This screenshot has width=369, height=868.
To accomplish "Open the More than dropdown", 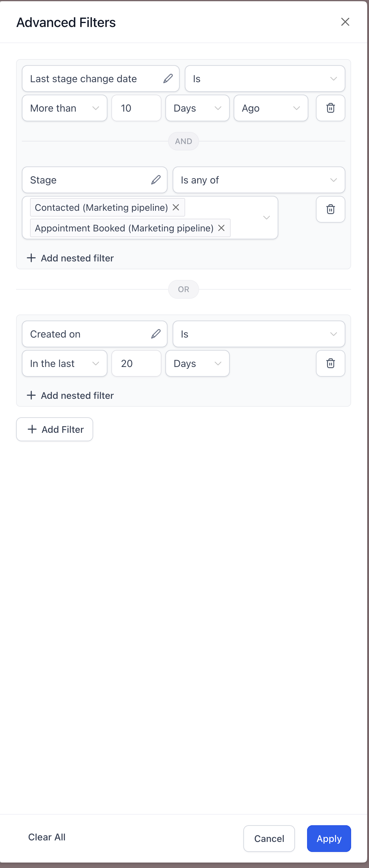I will point(64,108).
